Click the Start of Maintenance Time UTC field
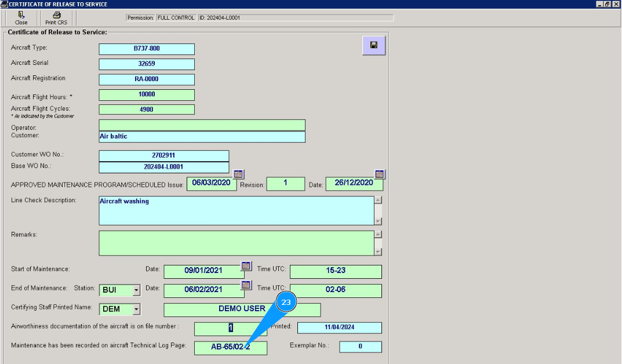The image size is (622, 364). click(336, 271)
